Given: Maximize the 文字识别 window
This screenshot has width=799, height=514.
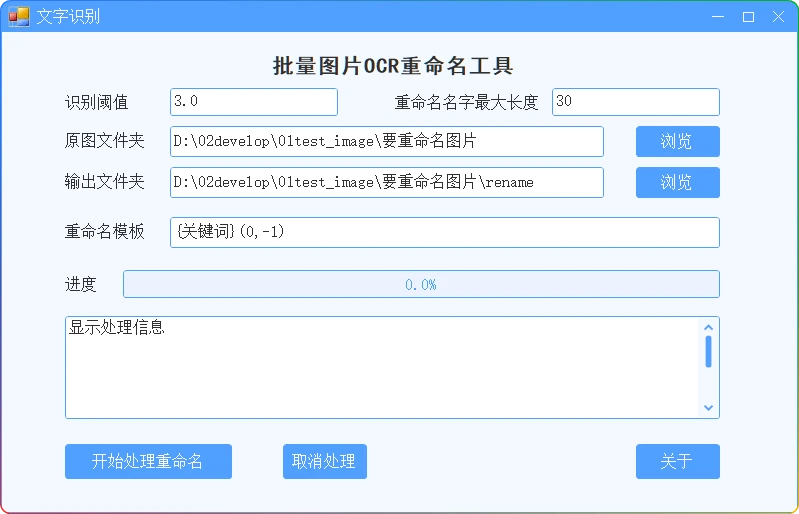Looking at the screenshot, I should tap(748, 17).
